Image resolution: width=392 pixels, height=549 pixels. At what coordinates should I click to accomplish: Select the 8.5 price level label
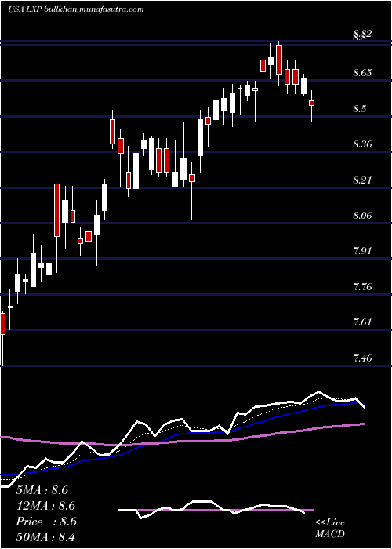point(360,109)
